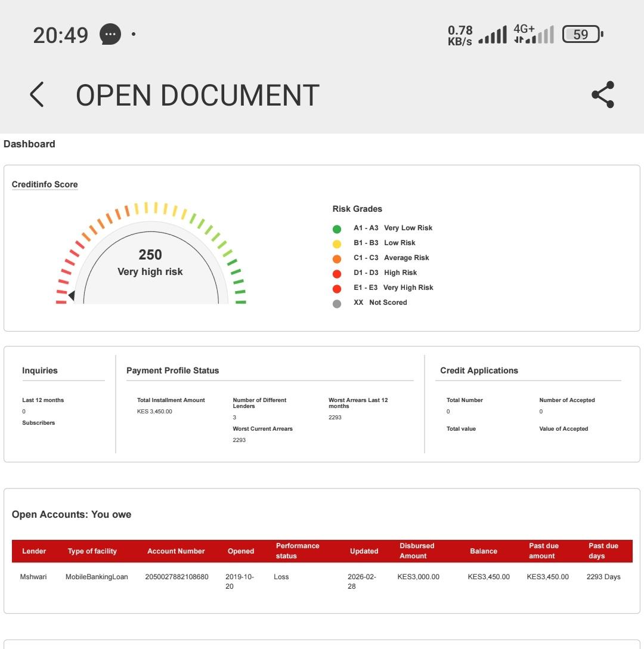Tap the Type of facility column header
The width and height of the screenshot is (644, 649).
pyautogui.click(x=92, y=551)
